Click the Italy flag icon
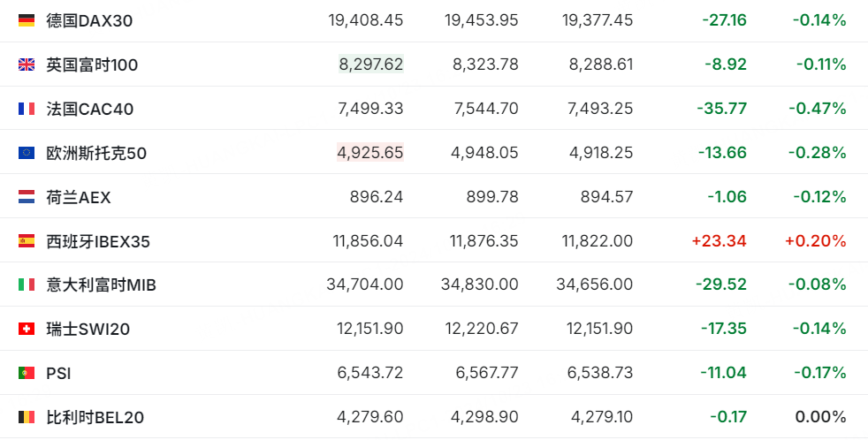The image size is (868, 440). point(26,284)
